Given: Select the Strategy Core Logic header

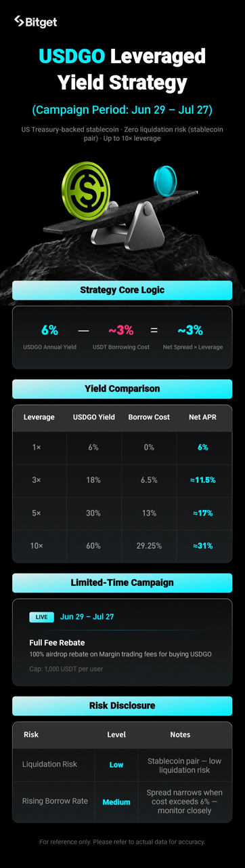Looking at the screenshot, I should click(x=122, y=290).
